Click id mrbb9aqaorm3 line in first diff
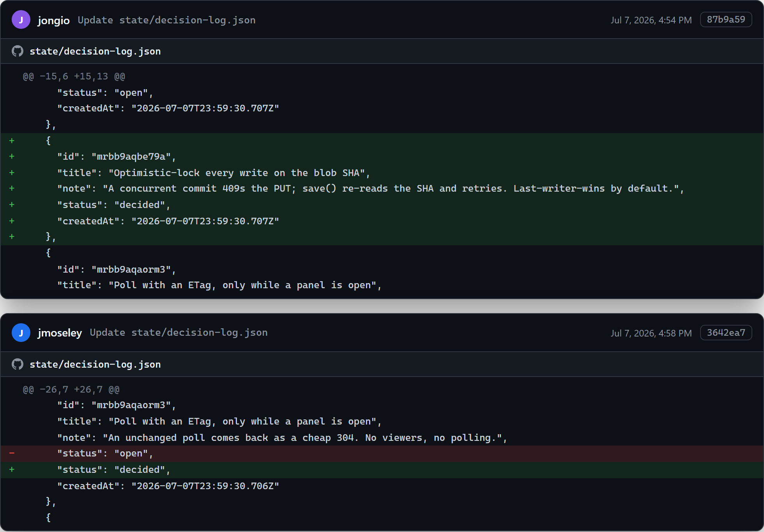 click(x=382, y=270)
